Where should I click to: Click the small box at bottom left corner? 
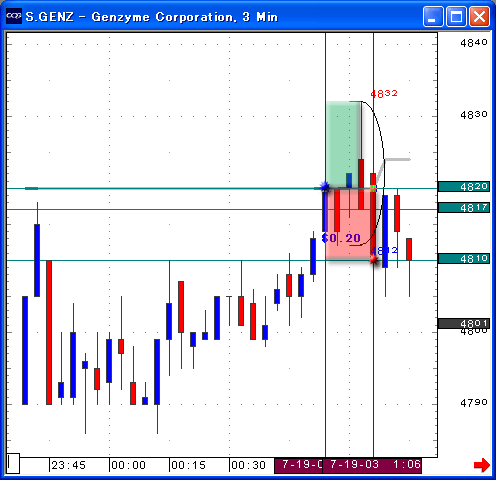click(13, 463)
